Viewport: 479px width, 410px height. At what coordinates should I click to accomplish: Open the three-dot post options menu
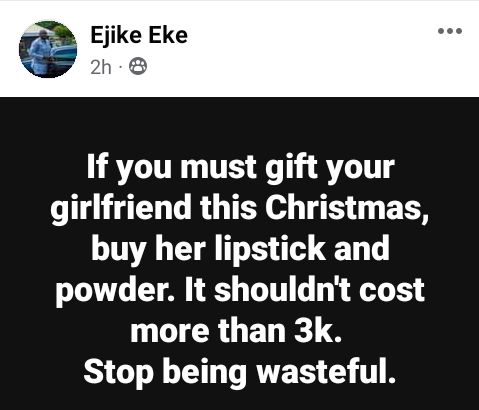click(450, 31)
